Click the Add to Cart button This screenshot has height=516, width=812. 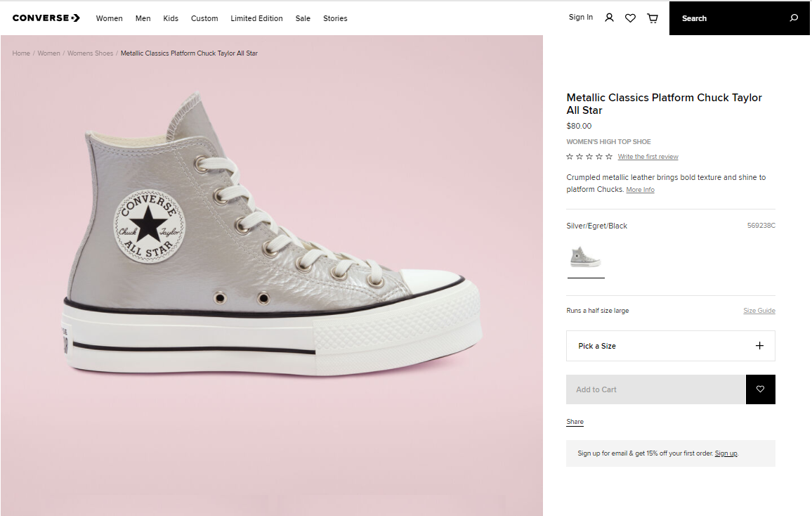[x=655, y=389]
